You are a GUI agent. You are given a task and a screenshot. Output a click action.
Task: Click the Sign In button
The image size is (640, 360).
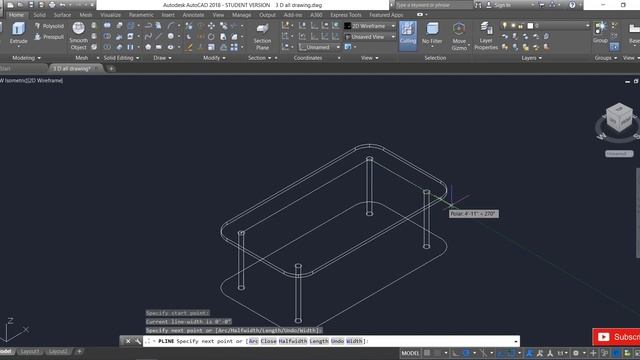[499, 5]
